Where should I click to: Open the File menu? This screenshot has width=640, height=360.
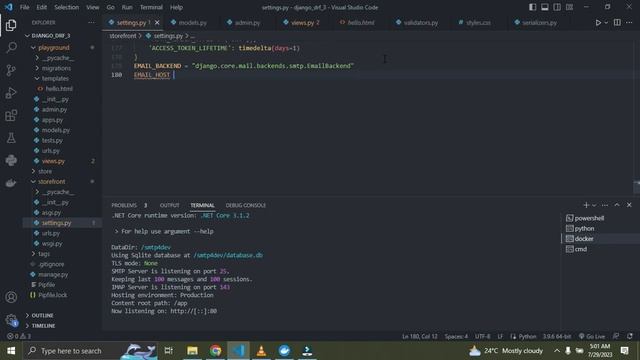(x=24, y=7)
